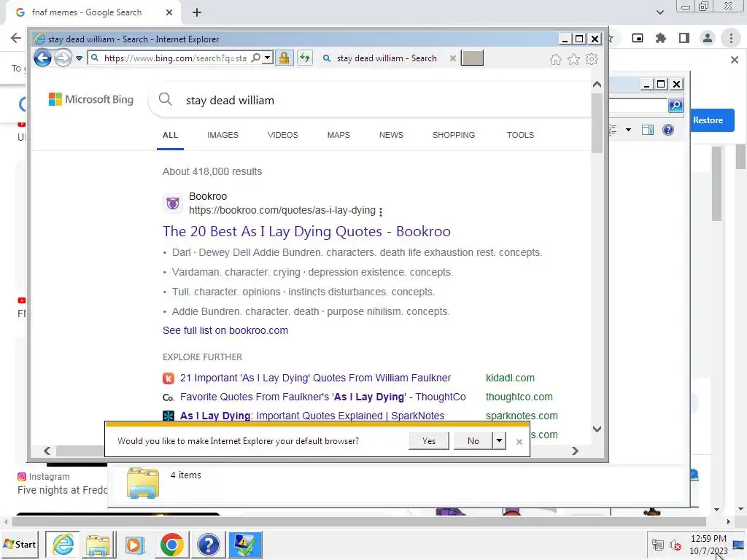The height and width of the screenshot is (560, 747).
Task: Toggle the preview pane in the background window
Action: [x=648, y=130]
